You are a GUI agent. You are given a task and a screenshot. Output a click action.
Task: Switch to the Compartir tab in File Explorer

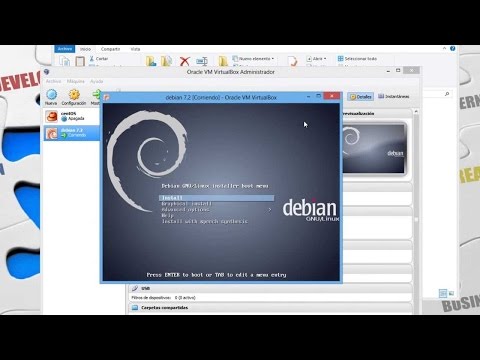(x=110, y=49)
